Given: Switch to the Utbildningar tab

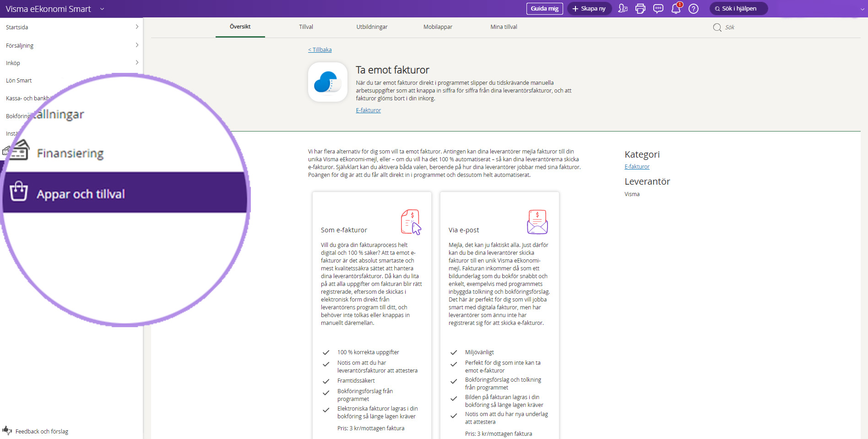Looking at the screenshot, I should click(x=372, y=27).
